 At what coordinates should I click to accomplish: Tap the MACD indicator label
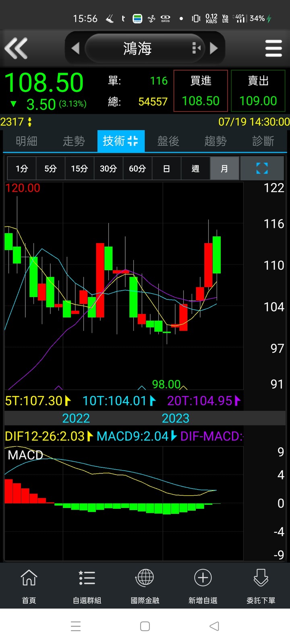point(25,455)
